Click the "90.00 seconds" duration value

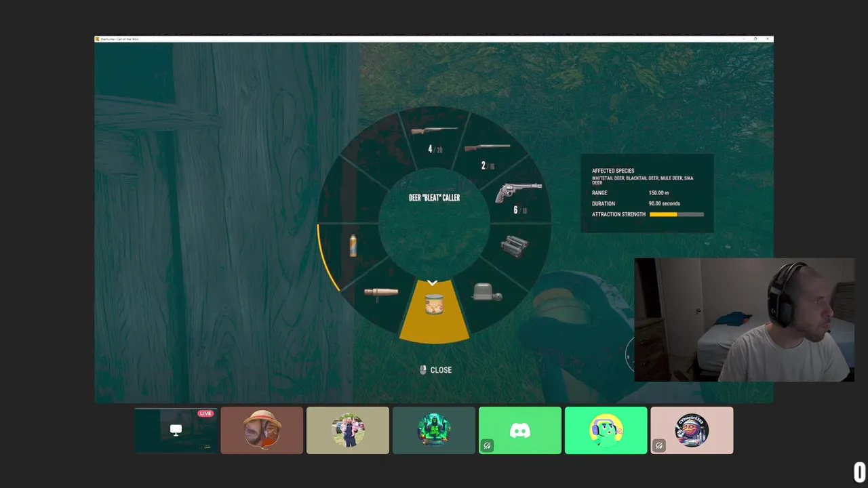pyautogui.click(x=664, y=203)
